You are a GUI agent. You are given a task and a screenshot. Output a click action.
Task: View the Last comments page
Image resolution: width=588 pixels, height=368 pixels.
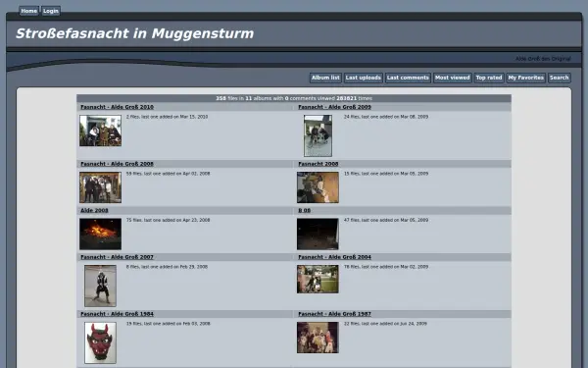[x=408, y=78]
